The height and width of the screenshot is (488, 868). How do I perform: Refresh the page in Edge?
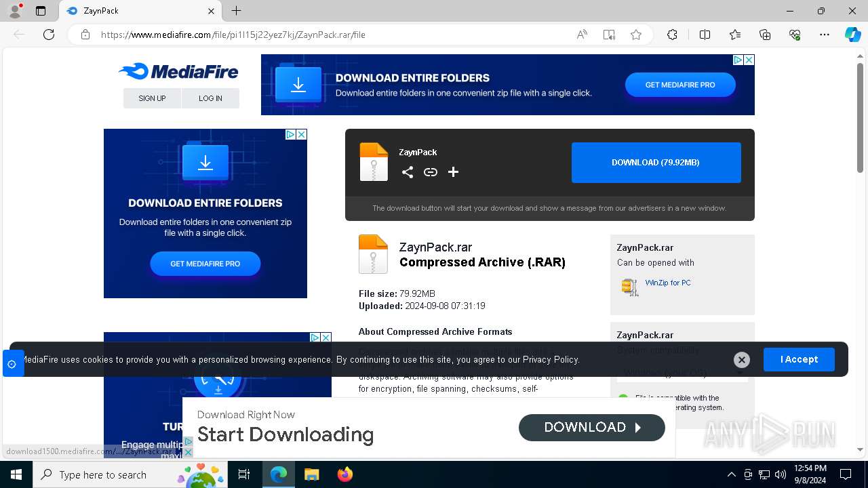click(49, 35)
